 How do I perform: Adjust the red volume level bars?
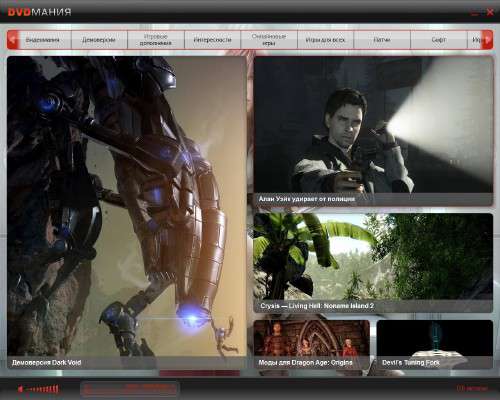pyautogui.click(x=43, y=389)
